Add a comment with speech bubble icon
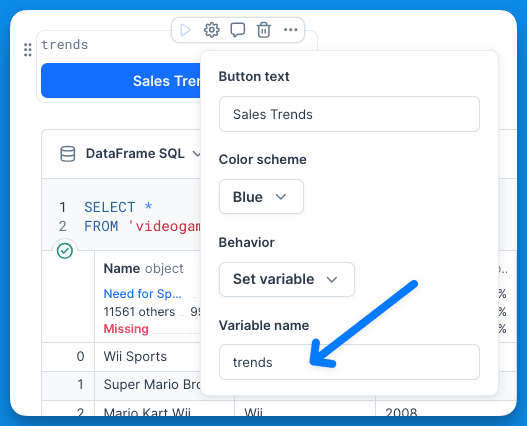527x426 pixels. [238, 30]
